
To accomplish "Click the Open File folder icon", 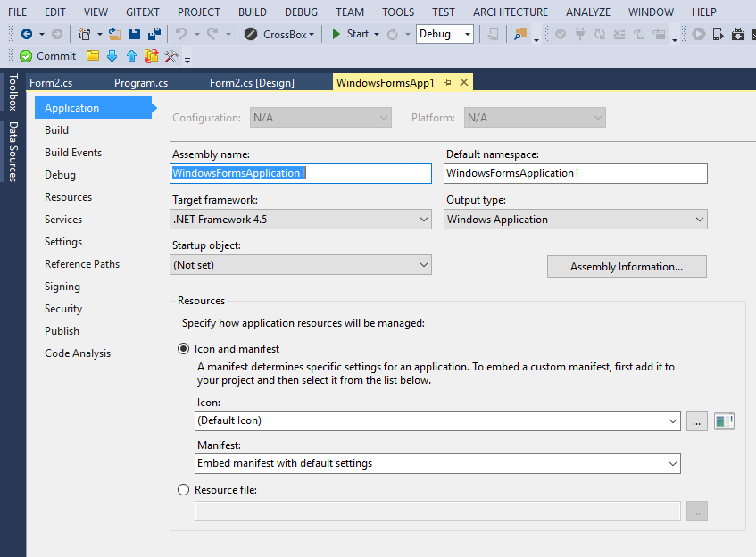I will click(x=115, y=34).
